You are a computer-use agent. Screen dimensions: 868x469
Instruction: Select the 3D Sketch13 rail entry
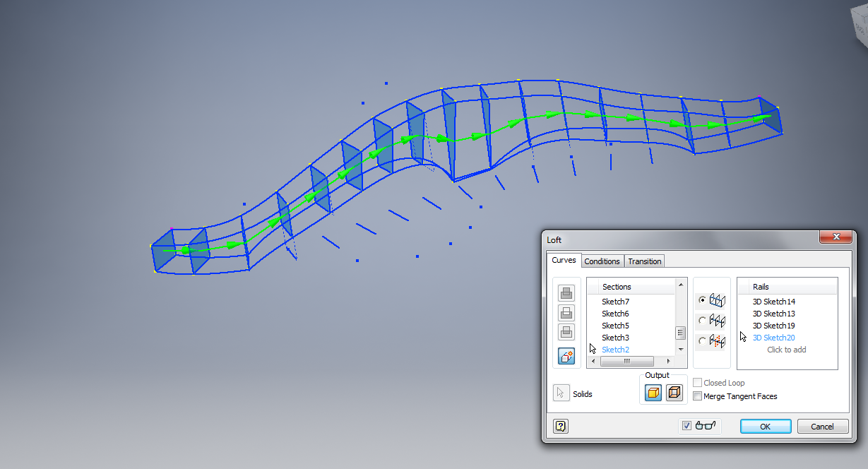(x=773, y=313)
